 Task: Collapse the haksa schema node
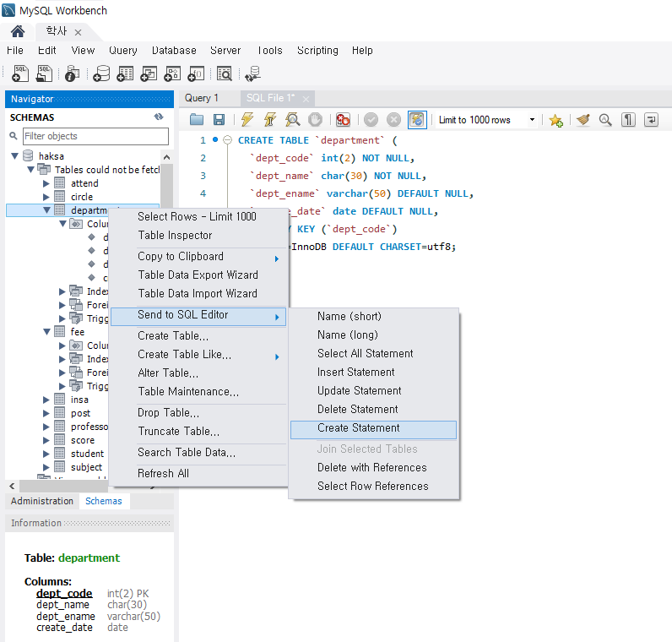pyautogui.click(x=15, y=155)
